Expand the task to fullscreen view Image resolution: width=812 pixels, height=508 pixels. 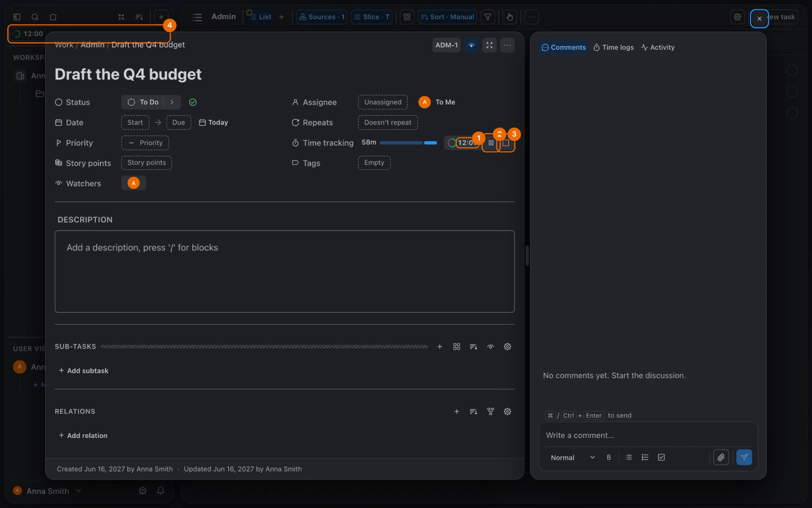[489, 45]
